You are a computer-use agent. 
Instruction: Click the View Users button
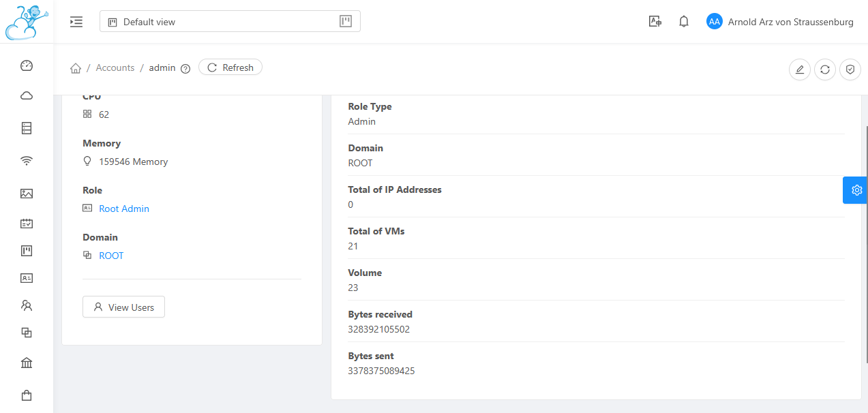[x=123, y=307]
